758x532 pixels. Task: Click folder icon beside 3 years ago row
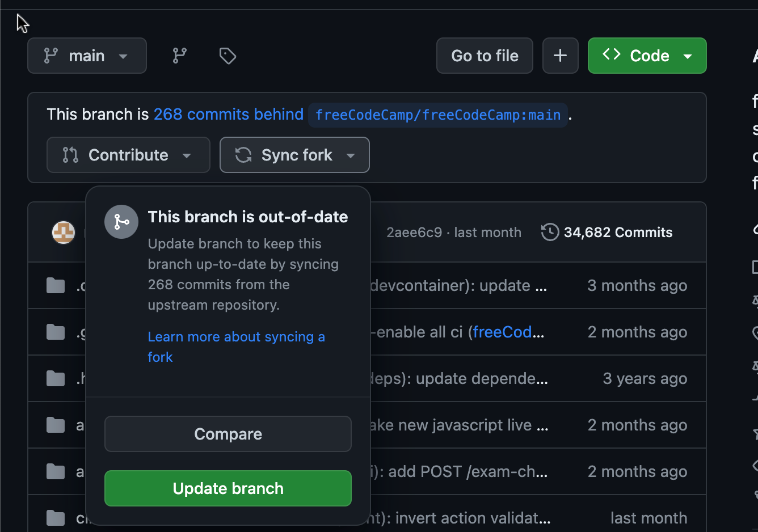pyautogui.click(x=56, y=378)
